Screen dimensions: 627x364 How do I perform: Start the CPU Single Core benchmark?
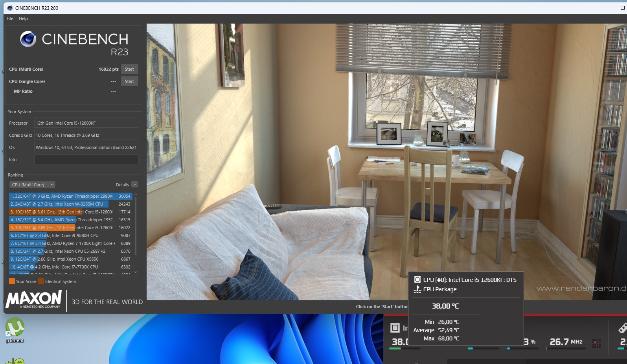click(x=129, y=81)
